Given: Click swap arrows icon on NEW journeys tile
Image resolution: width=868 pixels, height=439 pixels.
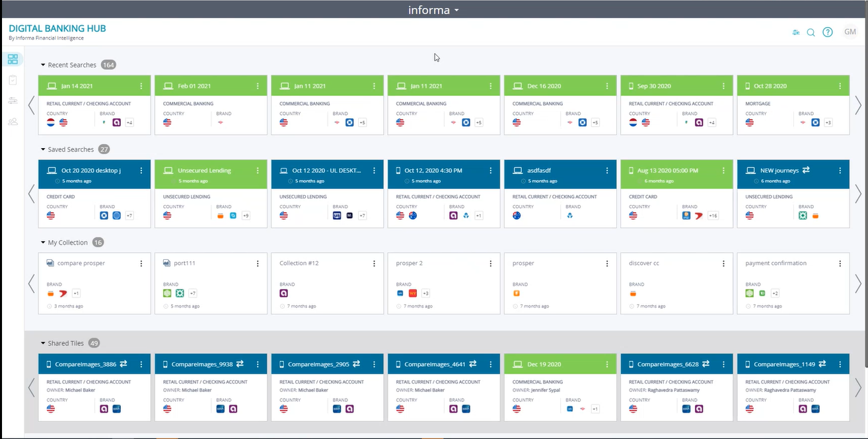Looking at the screenshot, I should click(806, 171).
